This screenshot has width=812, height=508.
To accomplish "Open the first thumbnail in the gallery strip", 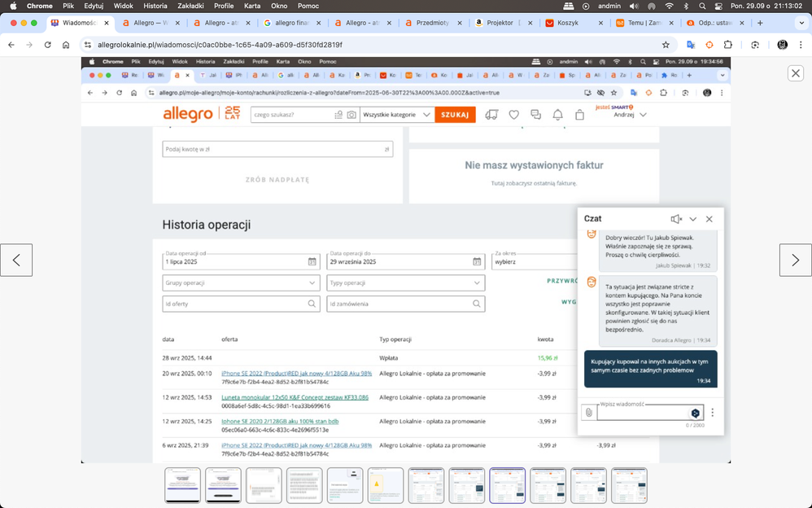I will (x=182, y=485).
